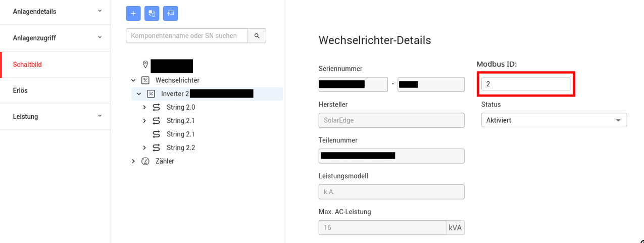Expand the Zähler tree node

133,161
